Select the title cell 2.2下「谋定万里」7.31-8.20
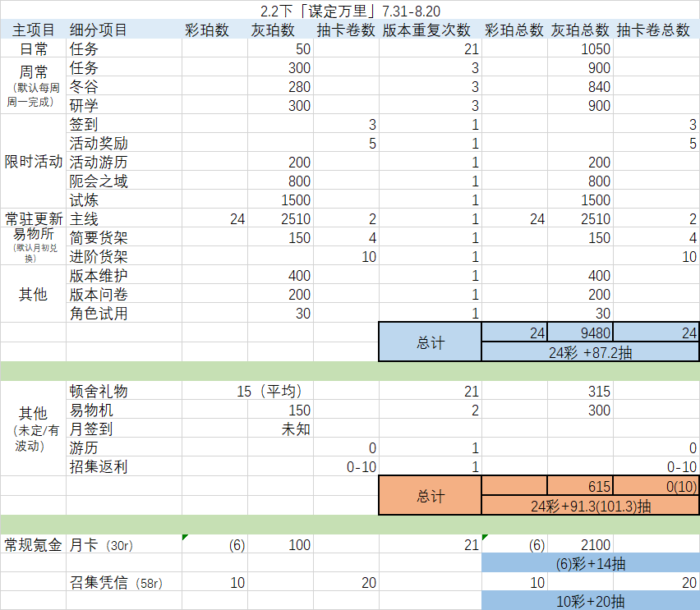 (x=350, y=11)
